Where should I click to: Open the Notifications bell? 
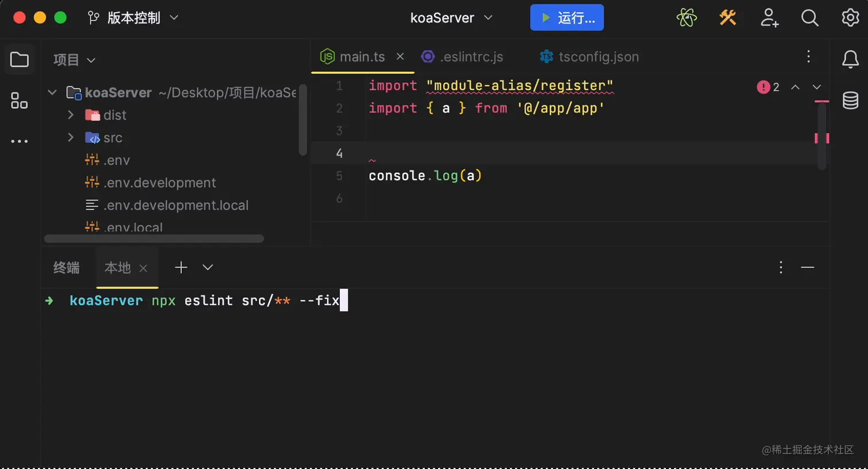point(850,59)
